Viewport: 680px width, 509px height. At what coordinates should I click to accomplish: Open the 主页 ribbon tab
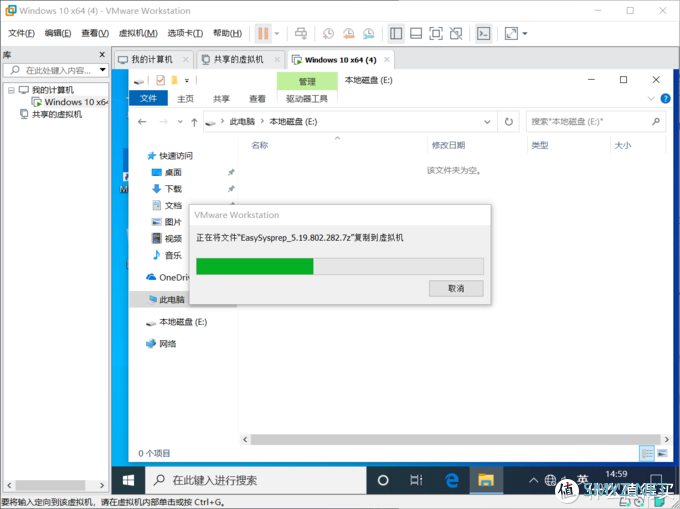(x=185, y=99)
